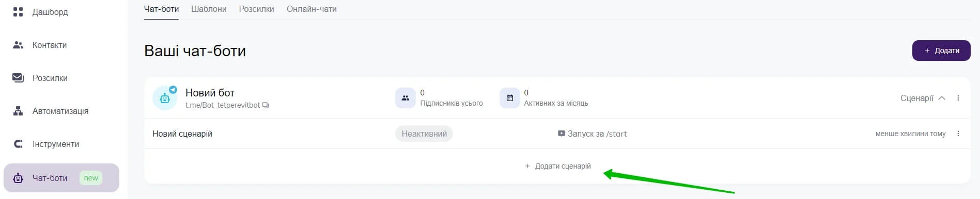Screen dimensions: 980x199
Task: Open the t.me/Bot_tetperevitbot link
Action: click(223, 105)
